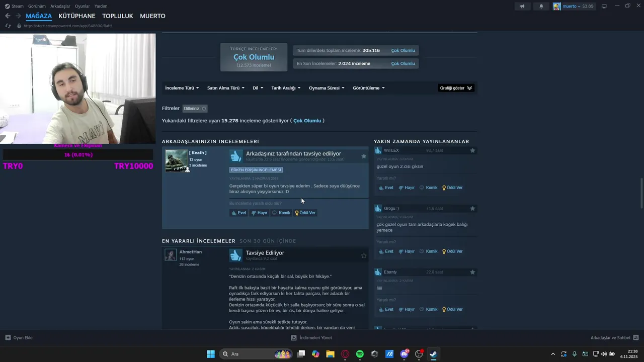The image size is (644, 362).
Task: Expand Grafiği göster chart
Action: [x=456, y=88]
